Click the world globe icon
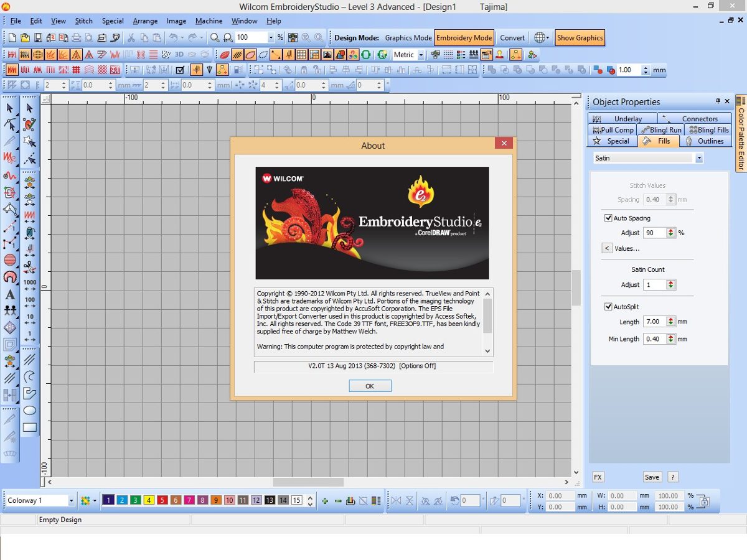The width and height of the screenshot is (747, 560). tap(540, 38)
